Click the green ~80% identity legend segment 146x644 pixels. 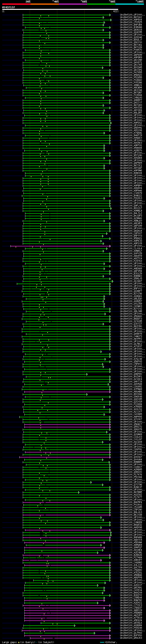(101, 4)
